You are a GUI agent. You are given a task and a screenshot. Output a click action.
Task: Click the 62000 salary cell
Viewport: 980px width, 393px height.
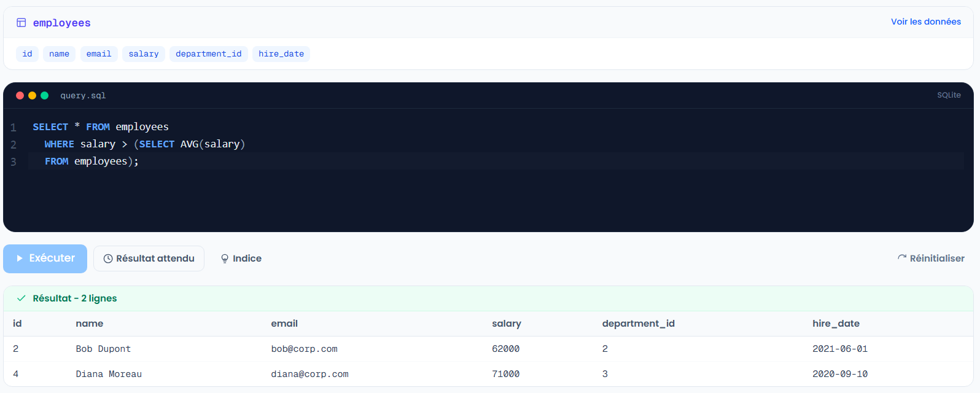tap(505, 349)
